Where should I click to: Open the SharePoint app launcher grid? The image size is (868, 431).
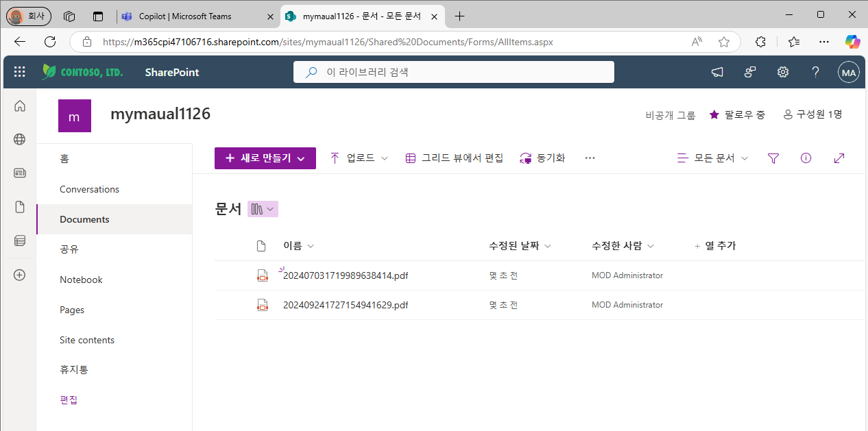pyautogui.click(x=20, y=72)
